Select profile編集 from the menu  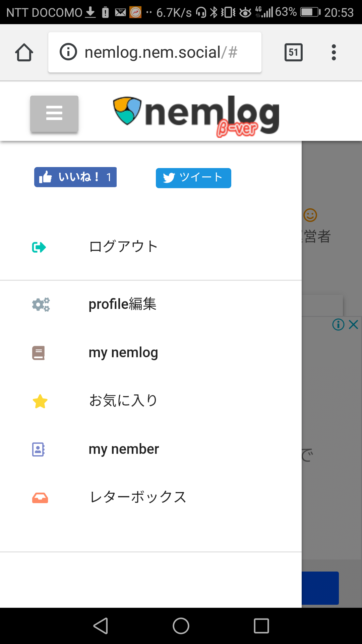click(122, 304)
